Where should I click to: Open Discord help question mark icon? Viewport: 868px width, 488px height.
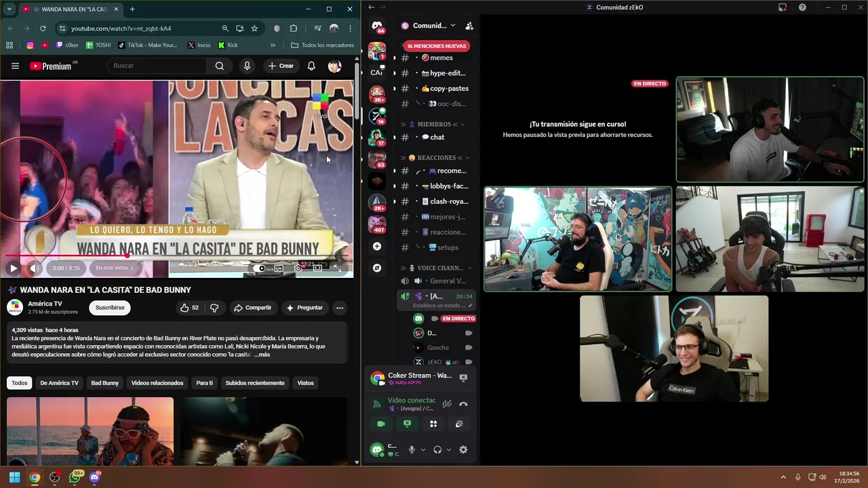(x=802, y=7)
